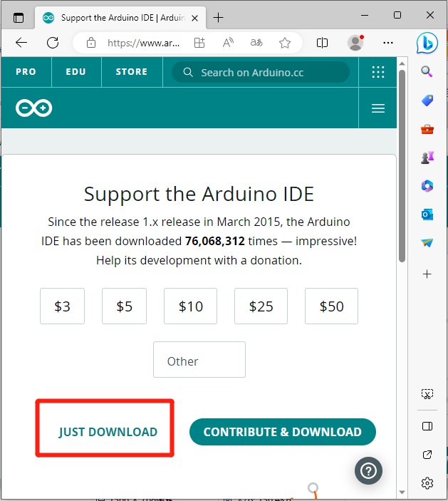
Task: Refresh the current page
Action: coord(53,43)
